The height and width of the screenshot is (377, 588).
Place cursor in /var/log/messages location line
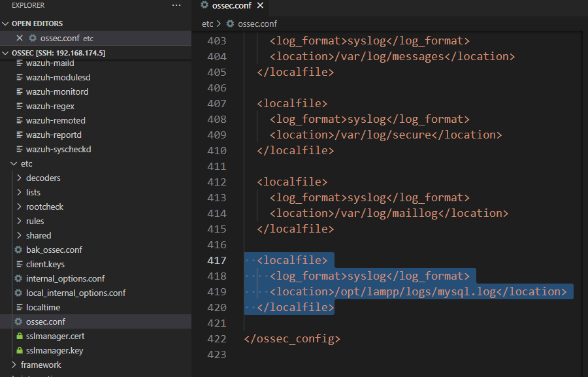[x=392, y=57]
